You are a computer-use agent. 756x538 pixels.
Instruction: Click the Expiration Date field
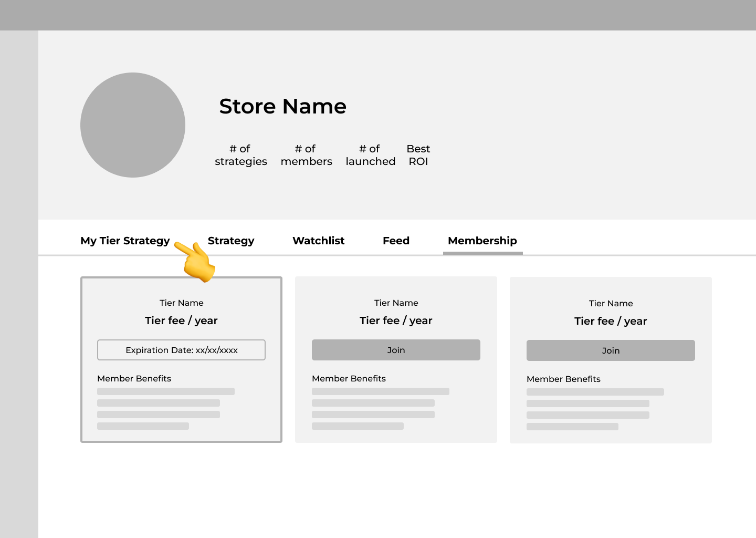tap(181, 350)
